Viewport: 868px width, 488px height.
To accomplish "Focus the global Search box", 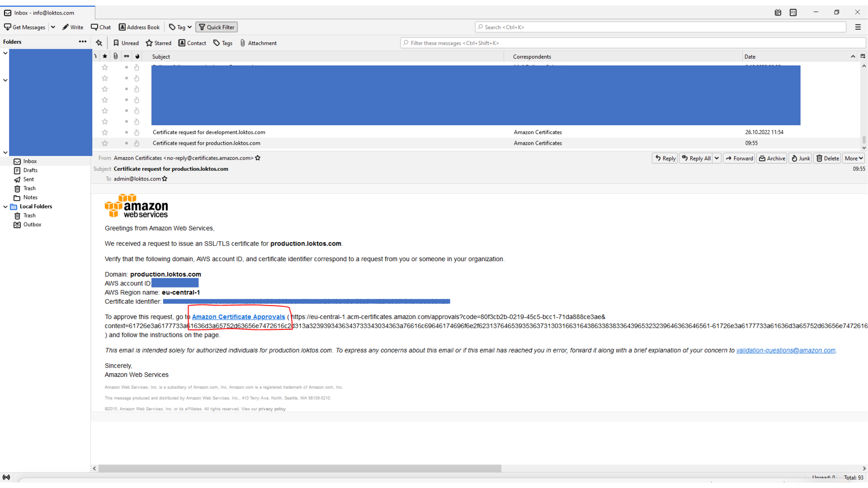I will point(661,27).
